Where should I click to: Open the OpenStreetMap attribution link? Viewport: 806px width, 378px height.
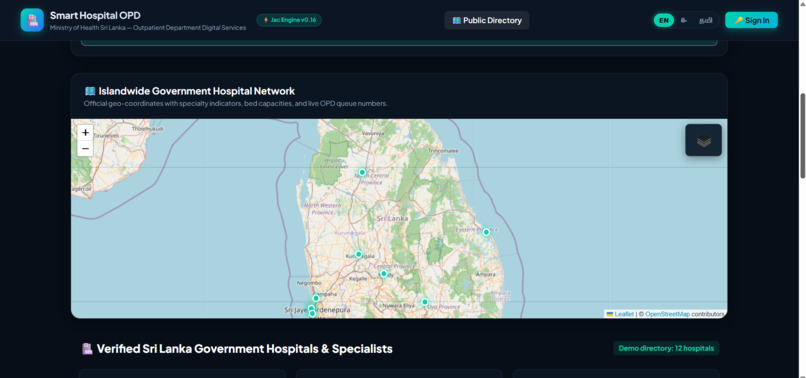[x=667, y=314]
